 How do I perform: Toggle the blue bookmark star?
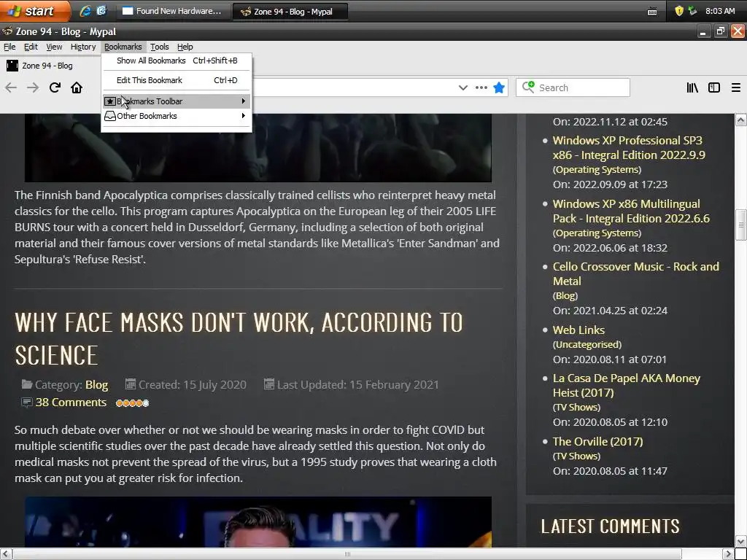(499, 87)
